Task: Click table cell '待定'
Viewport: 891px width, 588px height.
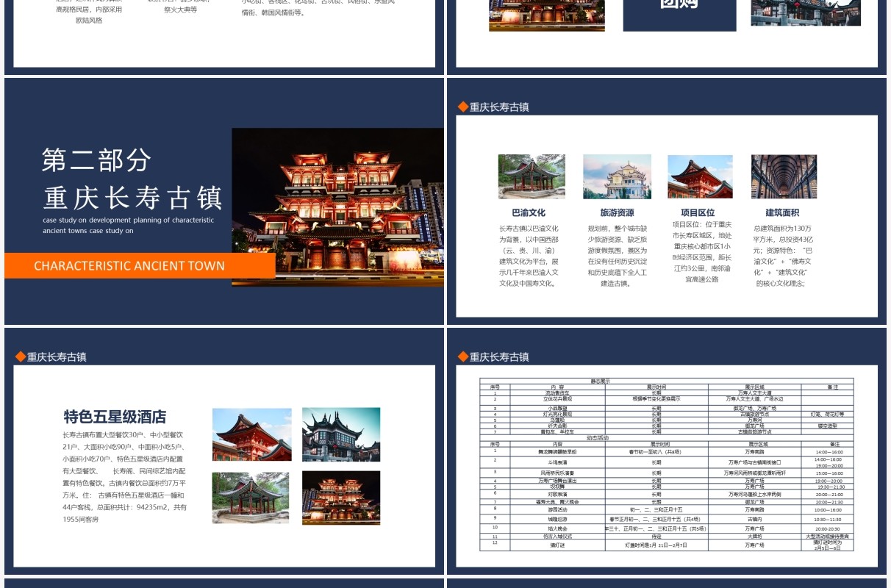Action: (x=656, y=537)
